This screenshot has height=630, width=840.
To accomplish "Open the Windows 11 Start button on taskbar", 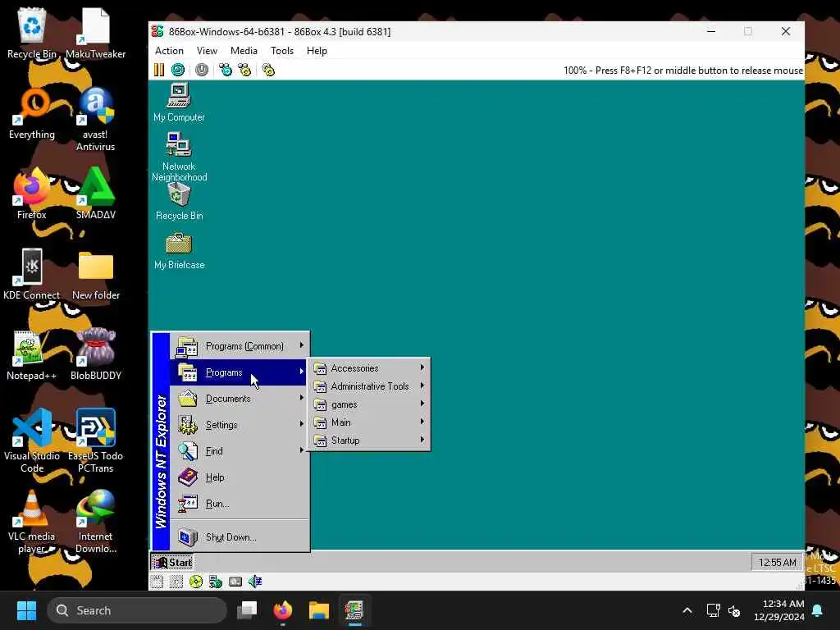I will pos(26,610).
